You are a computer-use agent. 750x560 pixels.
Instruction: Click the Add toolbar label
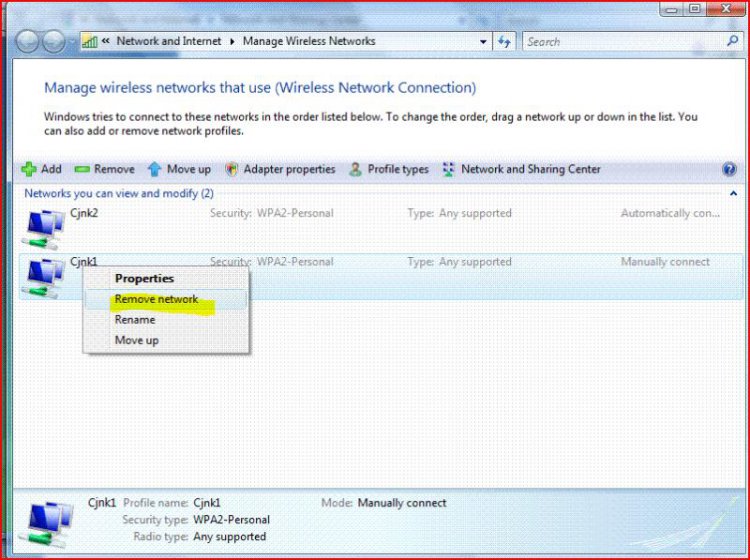[51, 169]
